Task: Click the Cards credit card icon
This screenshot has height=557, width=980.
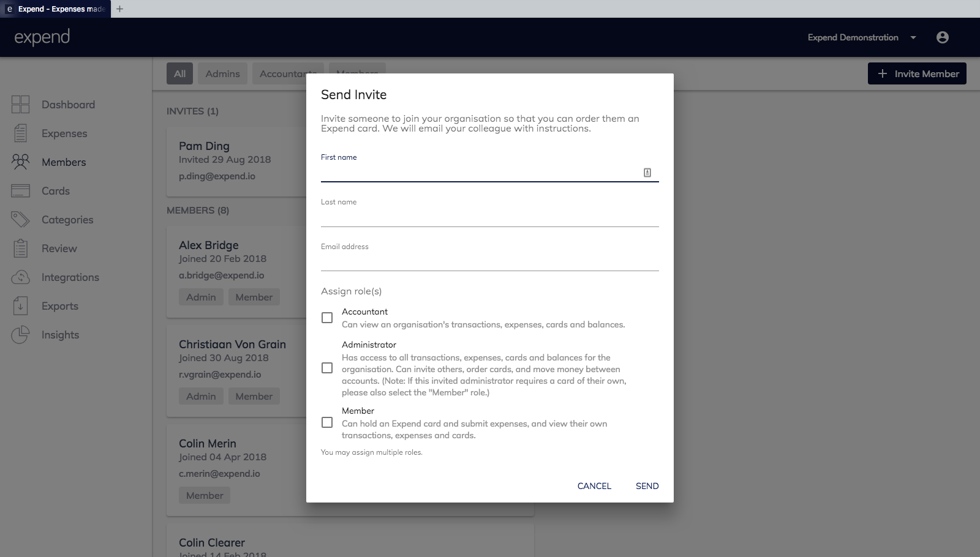Action: (x=20, y=191)
